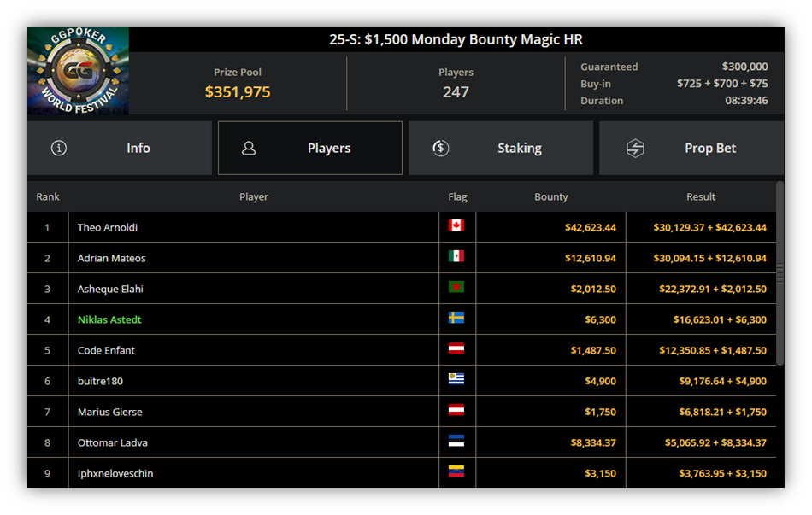Viewport: 812px width, 515px height.
Task: Click the Staking dollar coin icon
Action: click(x=441, y=148)
